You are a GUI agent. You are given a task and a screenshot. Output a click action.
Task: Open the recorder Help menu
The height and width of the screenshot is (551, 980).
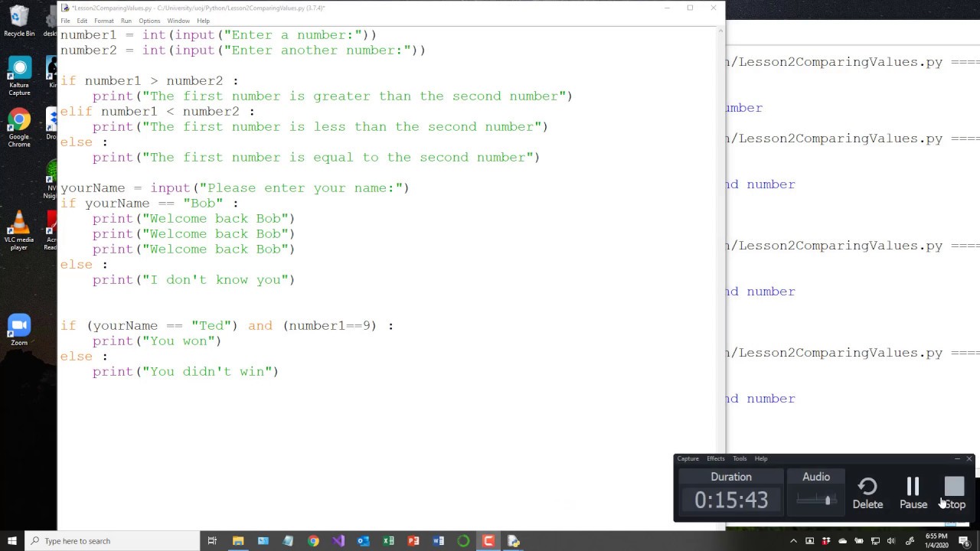pyautogui.click(x=761, y=458)
